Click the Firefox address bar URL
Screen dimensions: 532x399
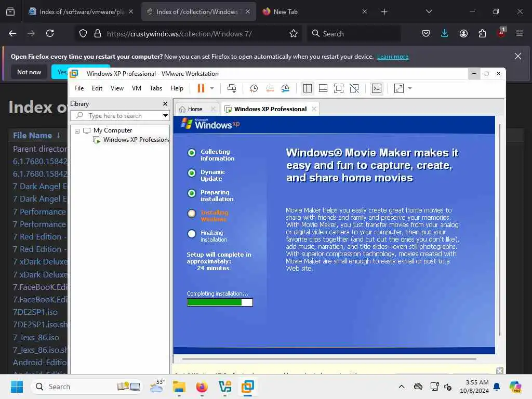click(179, 34)
